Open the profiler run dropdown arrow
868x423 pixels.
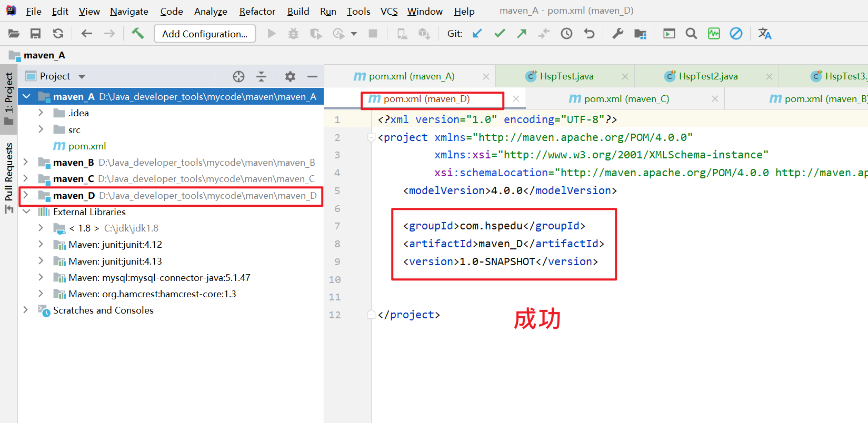[x=354, y=34]
